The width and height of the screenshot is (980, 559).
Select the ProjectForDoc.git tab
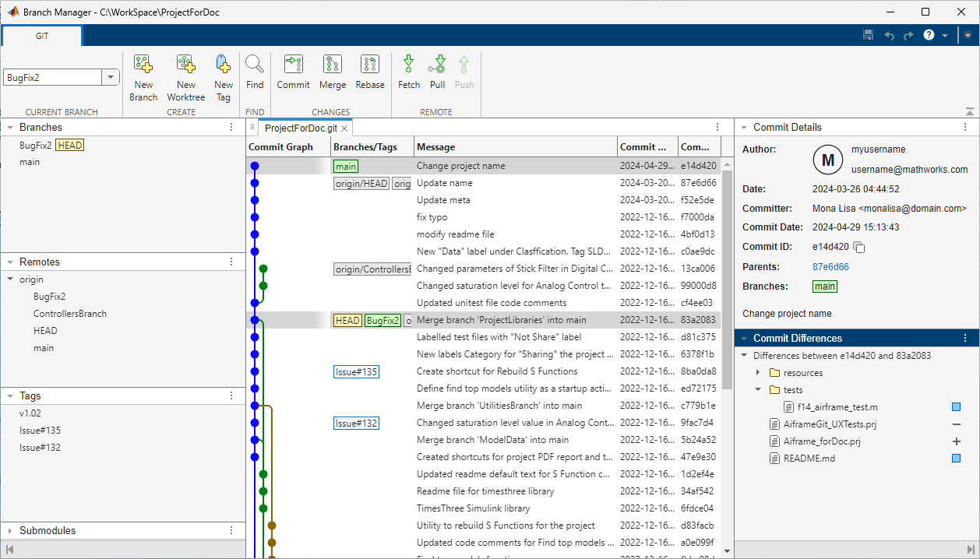click(302, 127)
